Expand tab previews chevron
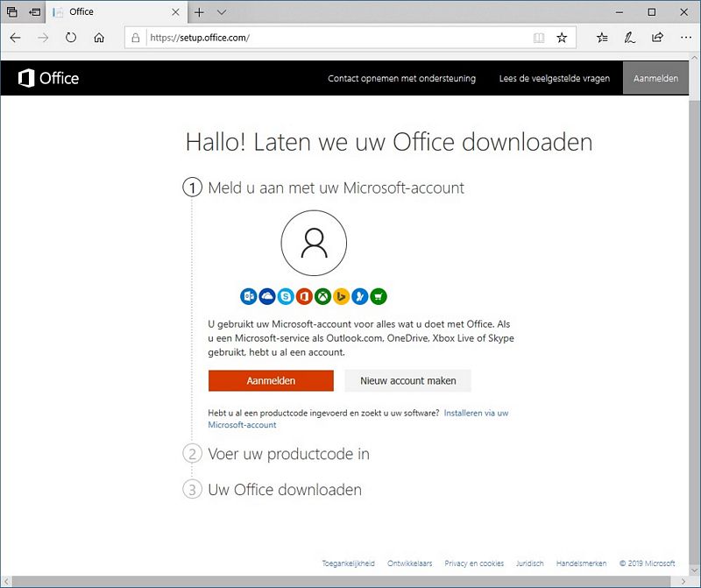 [x=222, y=12]
